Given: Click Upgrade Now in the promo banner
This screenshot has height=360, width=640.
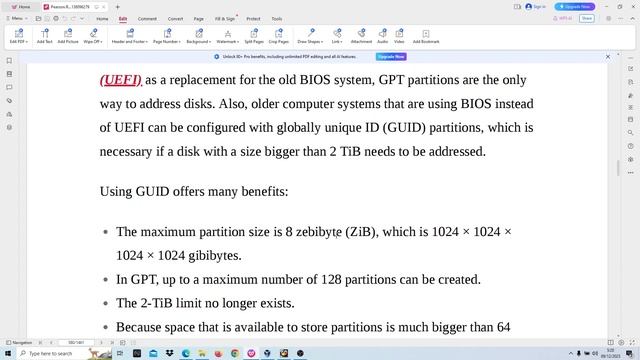Looking at the screenshot, I should (x=391, y=57).
